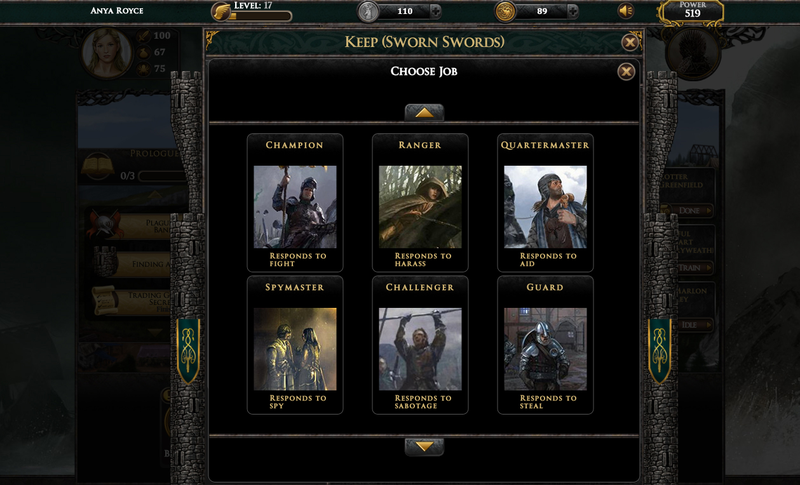Select the Challenger job card
The image size is (800, 485).
coord(420,345)
